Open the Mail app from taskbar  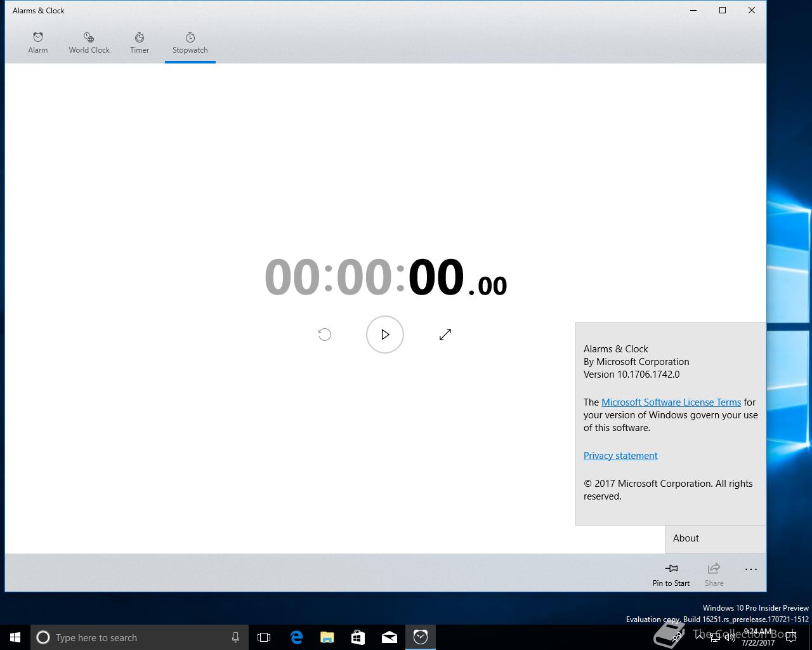(390, 637)
